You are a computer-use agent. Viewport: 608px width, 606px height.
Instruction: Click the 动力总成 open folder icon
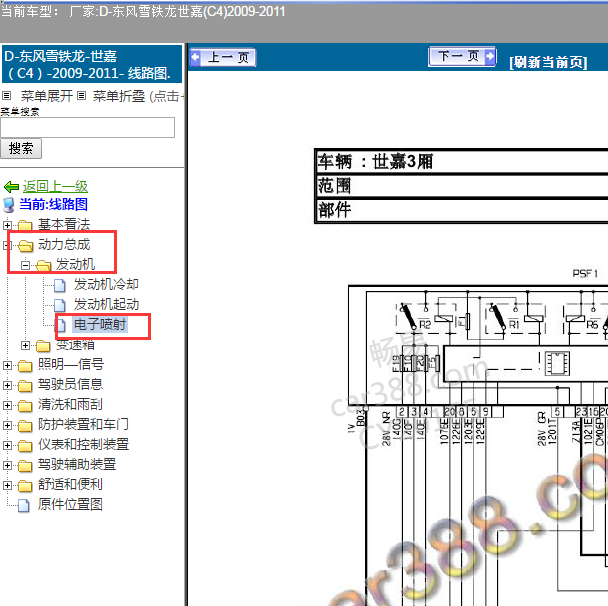click(x=26, y=245)
